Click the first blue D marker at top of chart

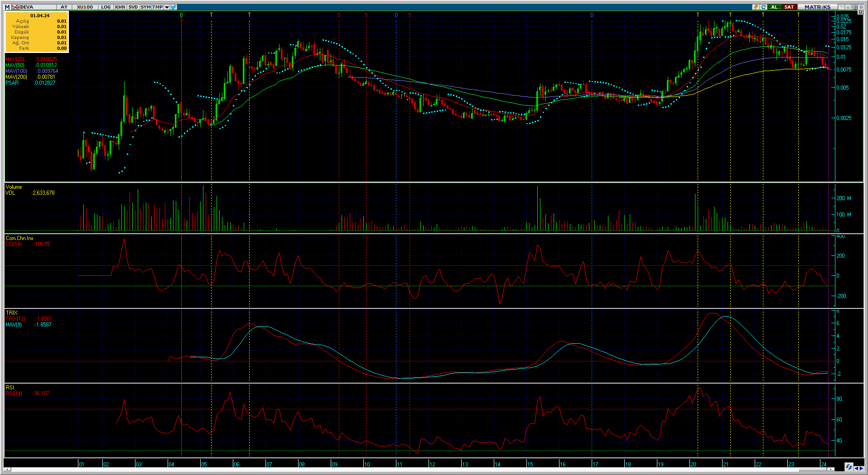(x=396, y=15)
